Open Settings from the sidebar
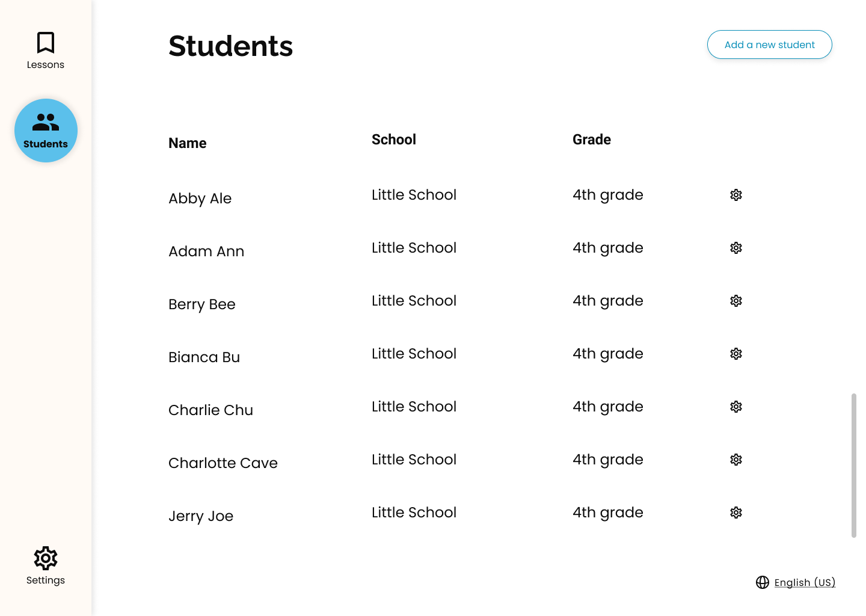The image size is (866, 616). coord(46,566)
